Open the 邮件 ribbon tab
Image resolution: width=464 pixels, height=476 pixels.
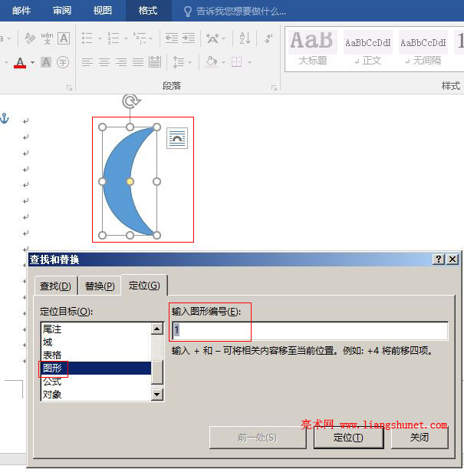pyautogui.click(x=21, y=11)
